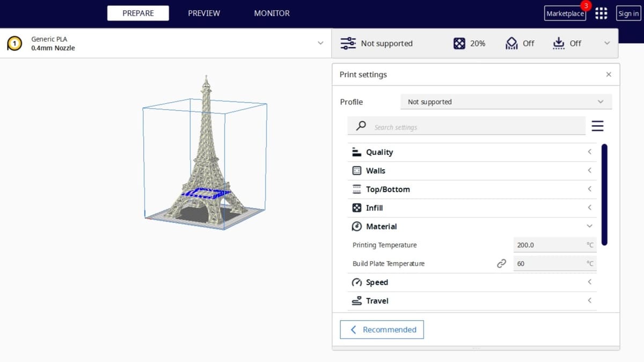Image resolution: width=644 pixels, height=362 pixels.
Task: Click the support Off icon
Action: (x=511, y=44)
